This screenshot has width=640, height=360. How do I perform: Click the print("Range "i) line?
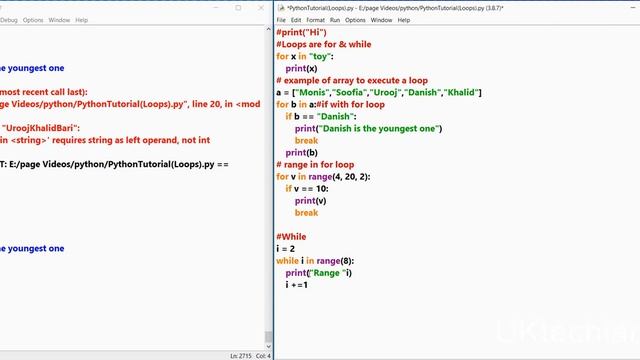(x=318, y=273)
